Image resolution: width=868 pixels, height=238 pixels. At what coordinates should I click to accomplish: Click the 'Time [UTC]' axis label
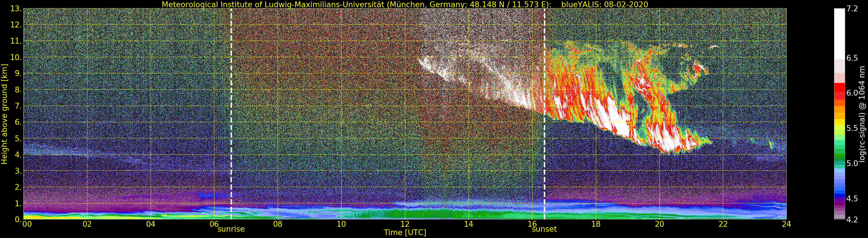[x=405, y=233]
